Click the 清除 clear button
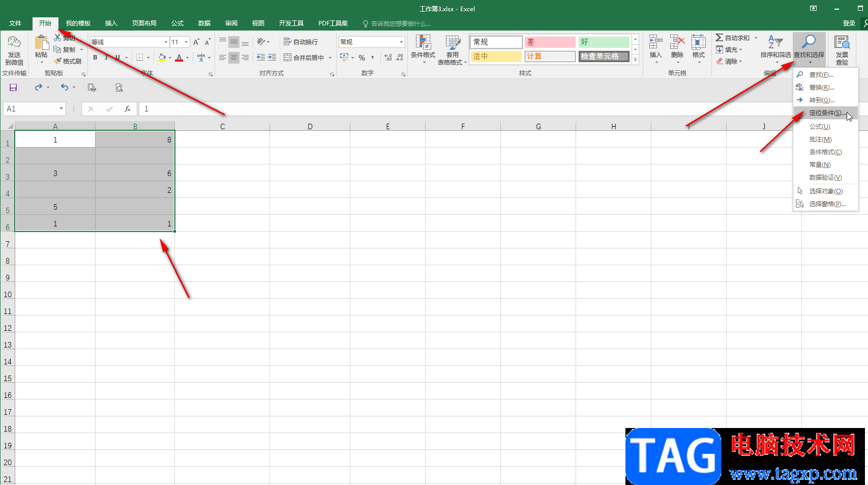Image resolution: width=868 pixels, height=485 pixels. [x=730, y=61]
